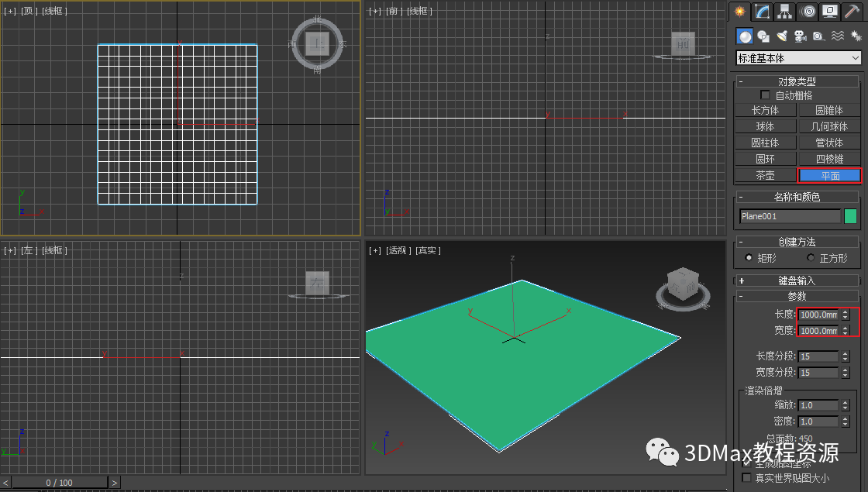
Task: Click the top viewport ViewCube compass
Action: click(318, 44)
